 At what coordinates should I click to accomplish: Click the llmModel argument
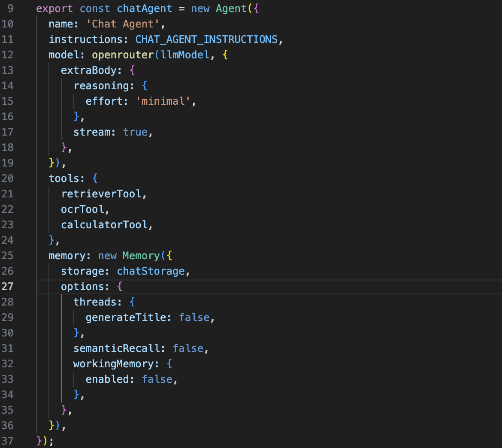(185, 55)
